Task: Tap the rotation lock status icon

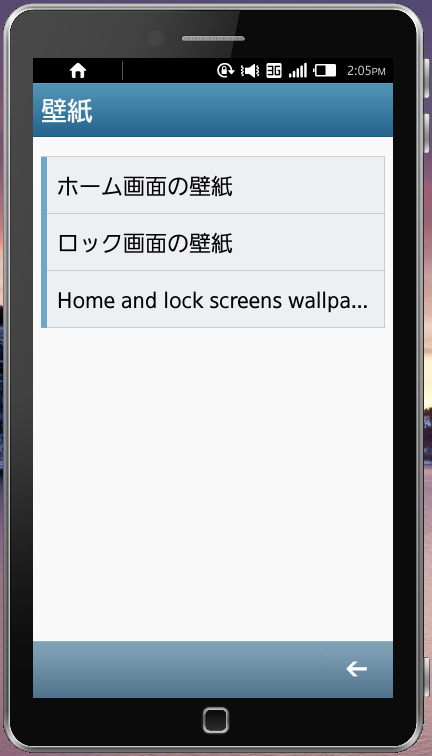Action: [x=225, y=71]
